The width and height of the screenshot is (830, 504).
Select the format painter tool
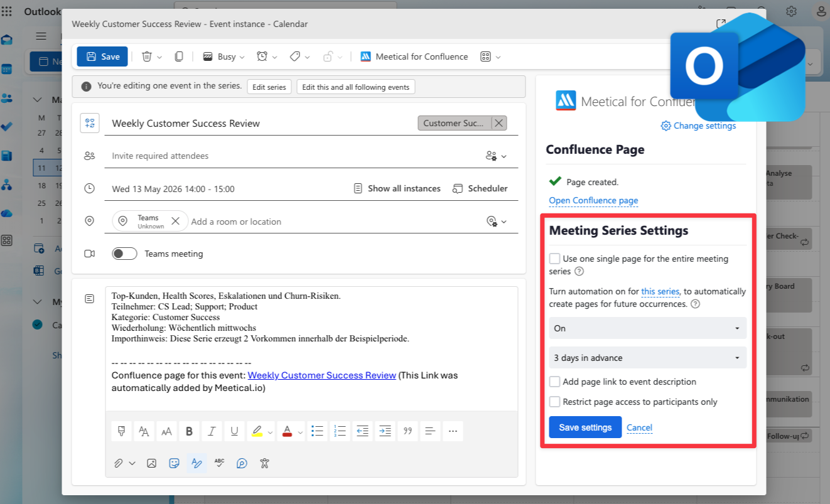[121, 431]
